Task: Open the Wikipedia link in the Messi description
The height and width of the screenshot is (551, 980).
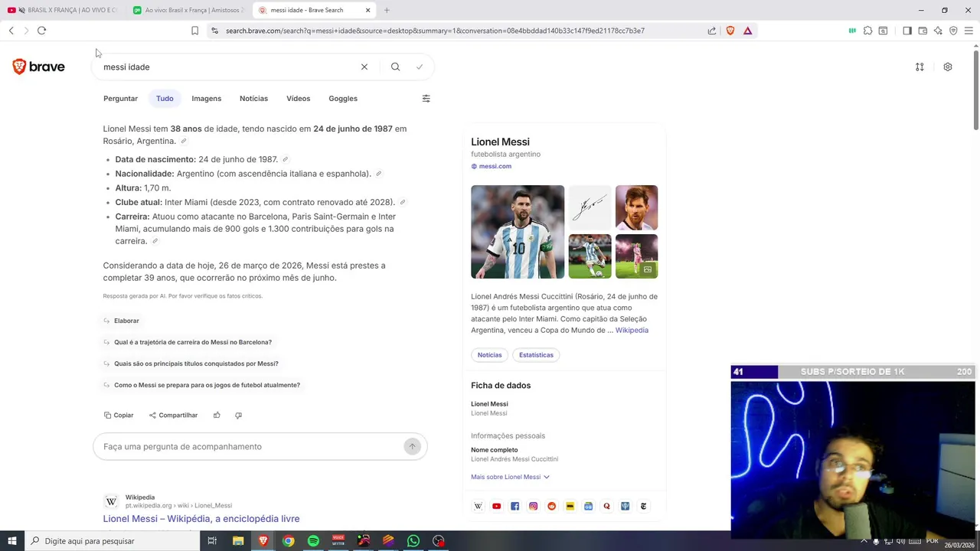Action: click(632, 330)
